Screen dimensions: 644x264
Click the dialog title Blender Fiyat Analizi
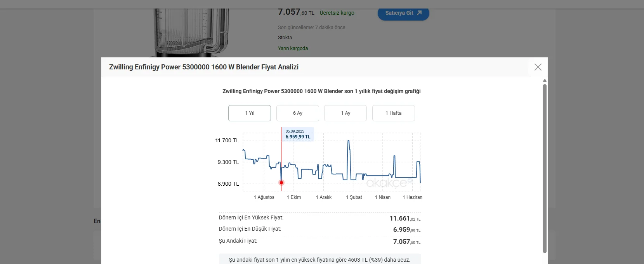pyautogui.click(x=204, y=67)
